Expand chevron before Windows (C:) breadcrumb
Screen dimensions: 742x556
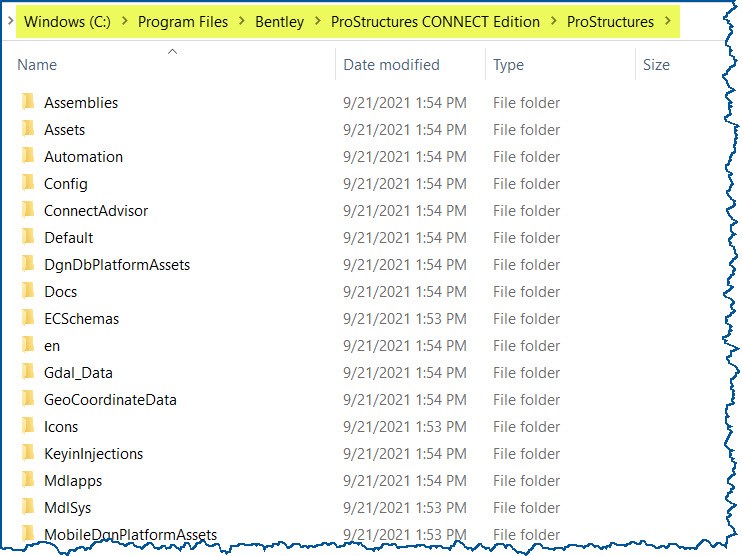click(x=10, y=21)
